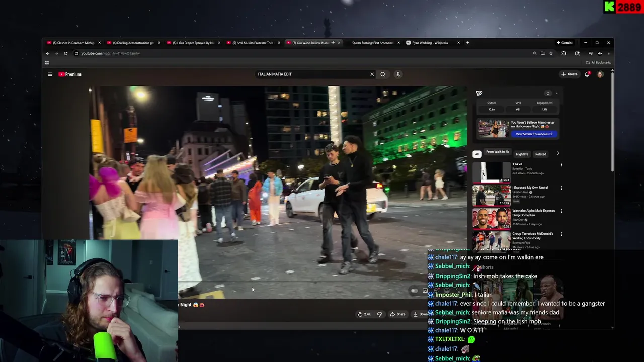Open I Exposed My Own Uncle thumbnail
This screenshot has width=644, height=362.
pyautogui.click(x=492, y=195)
